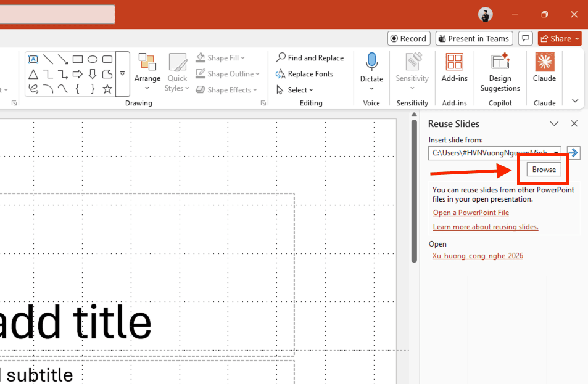Select the Arc shape
The height and width of the screenshot is (384, 588).
[x=48, y=89]
